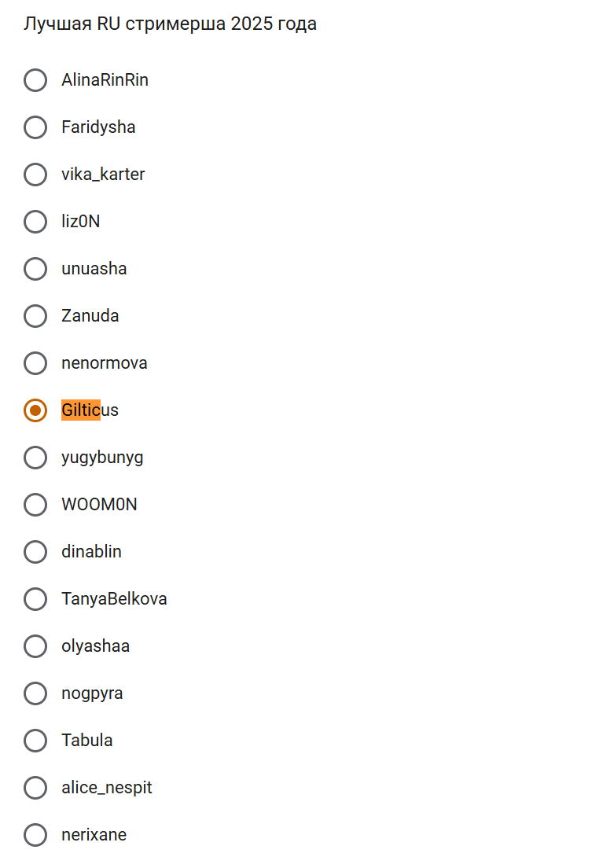Select liz0N in the poll
This screenshot has height=868, width=592.
[x=35, y=222]
